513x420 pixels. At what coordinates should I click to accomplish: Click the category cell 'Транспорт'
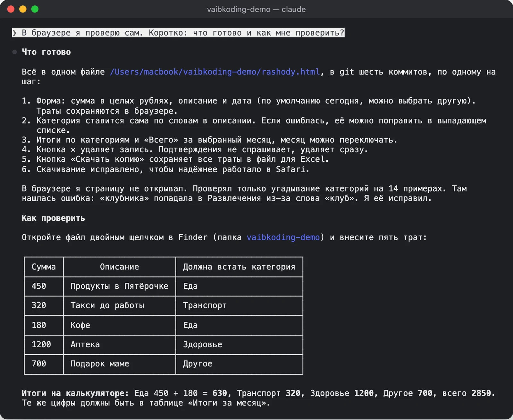[205, 305]
